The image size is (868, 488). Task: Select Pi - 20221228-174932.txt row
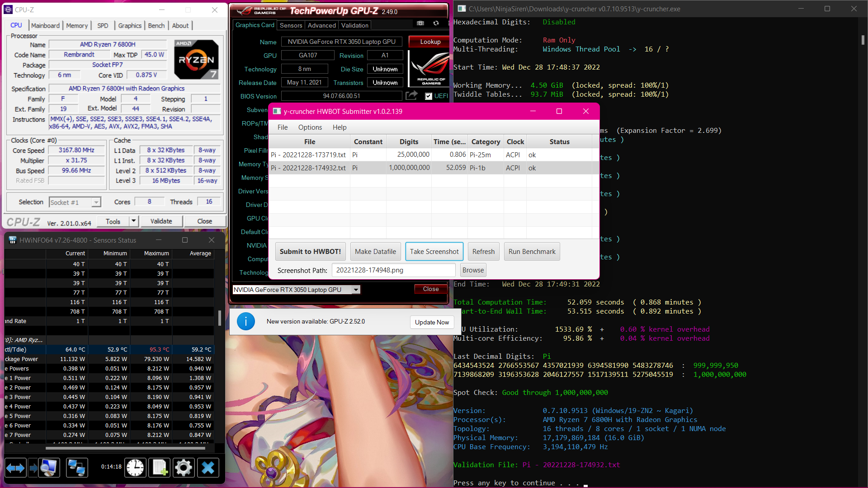click(430, 168)
